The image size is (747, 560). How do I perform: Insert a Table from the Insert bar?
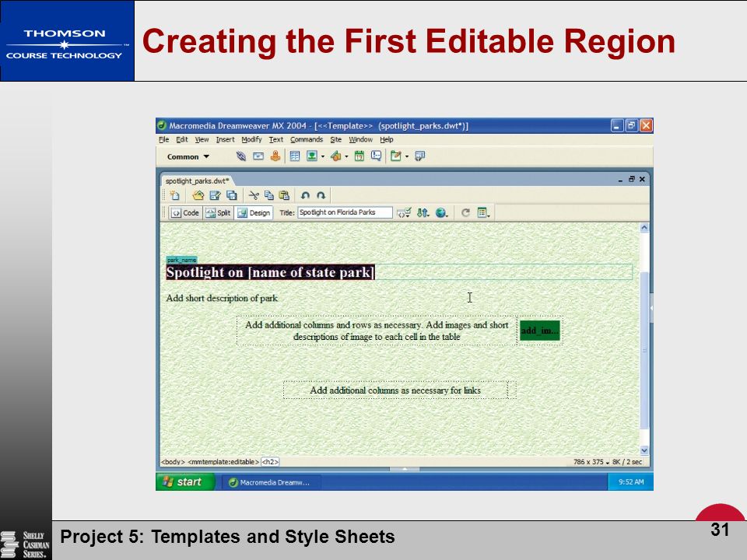295,156
